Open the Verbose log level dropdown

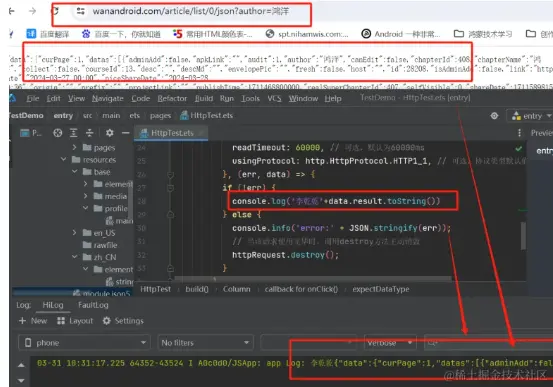[x=390, y=343]
